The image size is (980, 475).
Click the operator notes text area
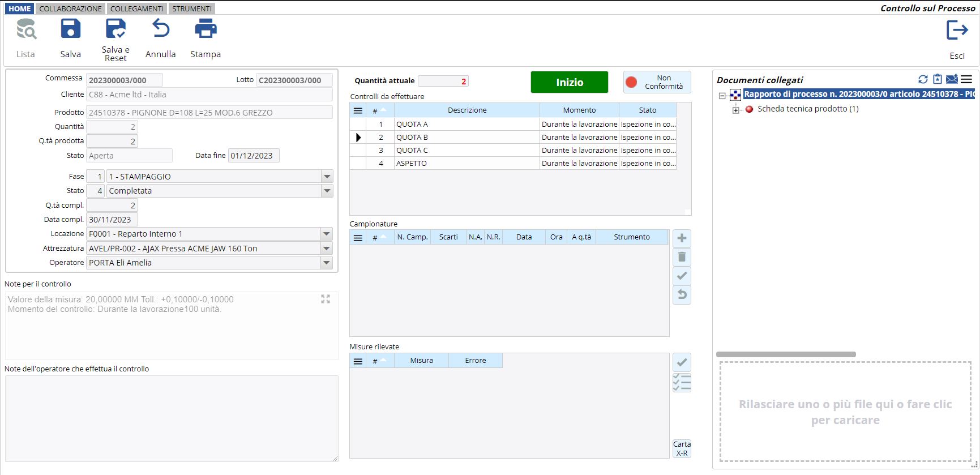(172, 418)
